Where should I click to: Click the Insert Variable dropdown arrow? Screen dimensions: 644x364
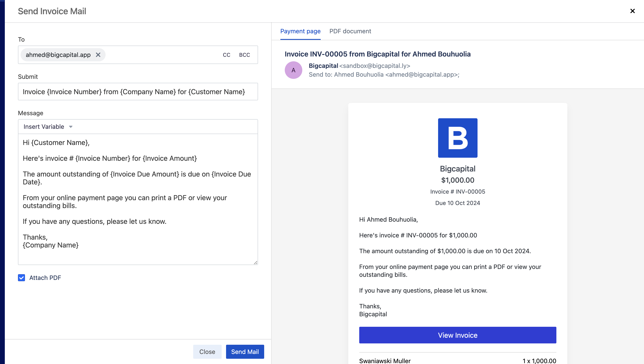coord(70,127)
